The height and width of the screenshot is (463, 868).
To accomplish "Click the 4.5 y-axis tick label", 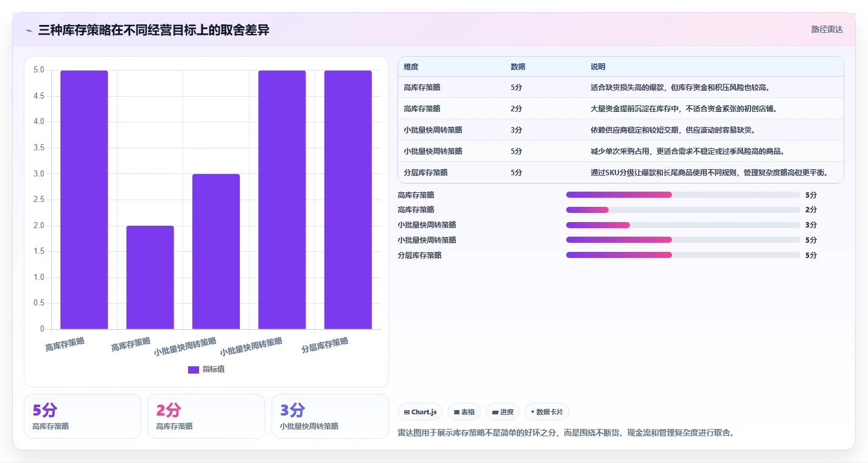I will pos(38,96).
